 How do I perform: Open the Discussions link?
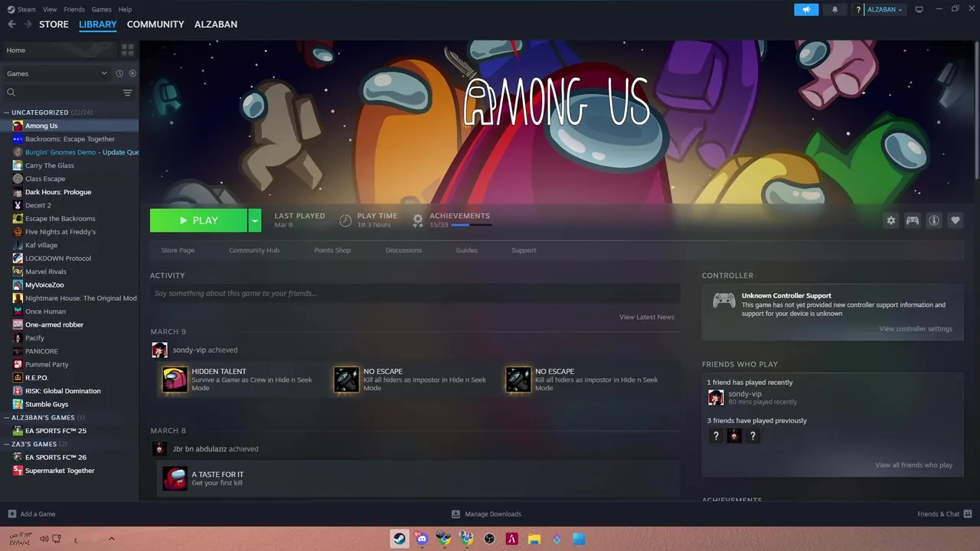coord(403,250)
